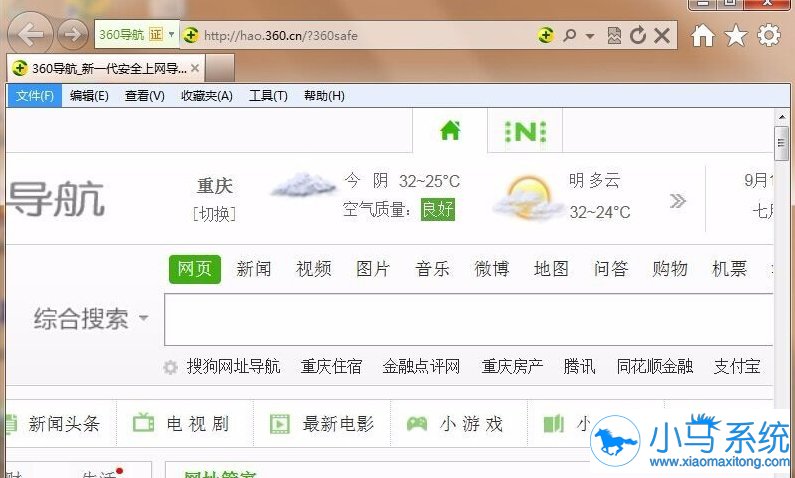Open the 编辑(E) menu
795x478 pixels.
coord(89,96)
